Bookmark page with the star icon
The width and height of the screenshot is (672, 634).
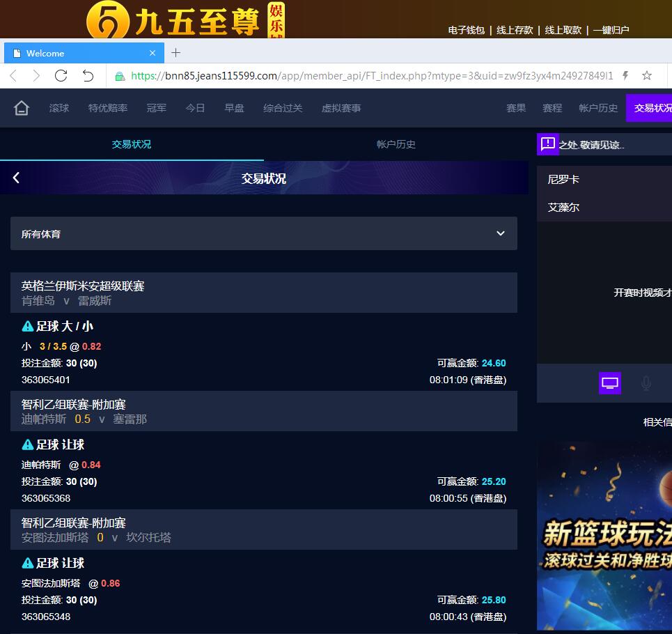click(x=647, y=75)
